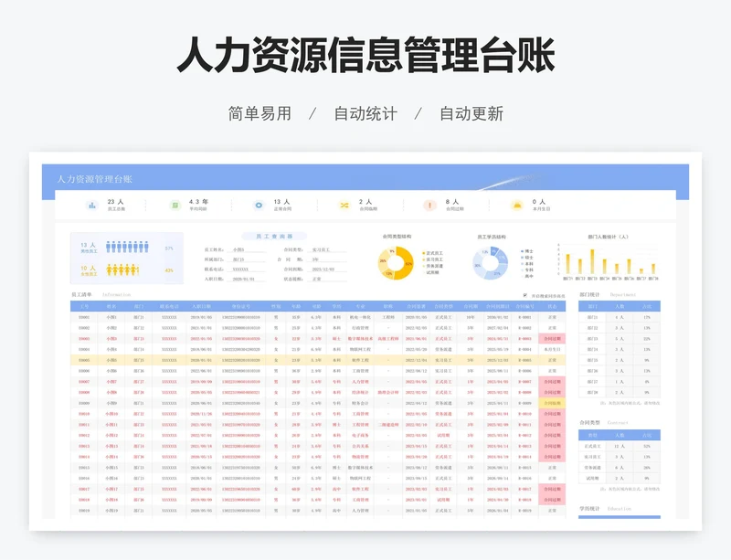Click the row of yellow female employee figures
This screenshot has height=560, width=731.
coord(122,269)
